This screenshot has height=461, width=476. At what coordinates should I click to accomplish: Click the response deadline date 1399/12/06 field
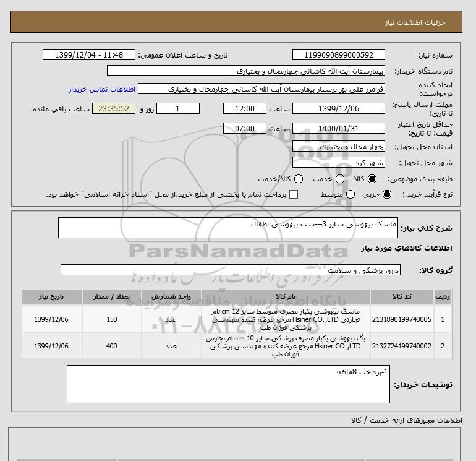click(339, 108)
